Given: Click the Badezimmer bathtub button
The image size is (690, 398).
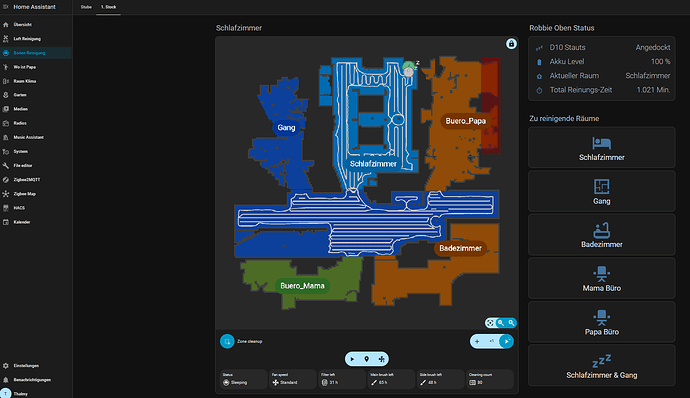Looking at the screenshot, I should [602, 235].
